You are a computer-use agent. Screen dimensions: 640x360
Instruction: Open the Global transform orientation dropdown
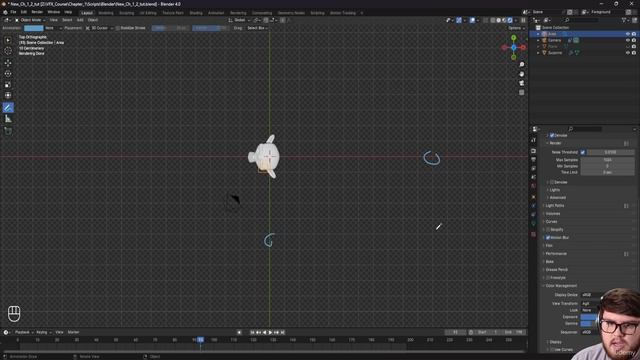pyautogui.click(x=240, y=20)
